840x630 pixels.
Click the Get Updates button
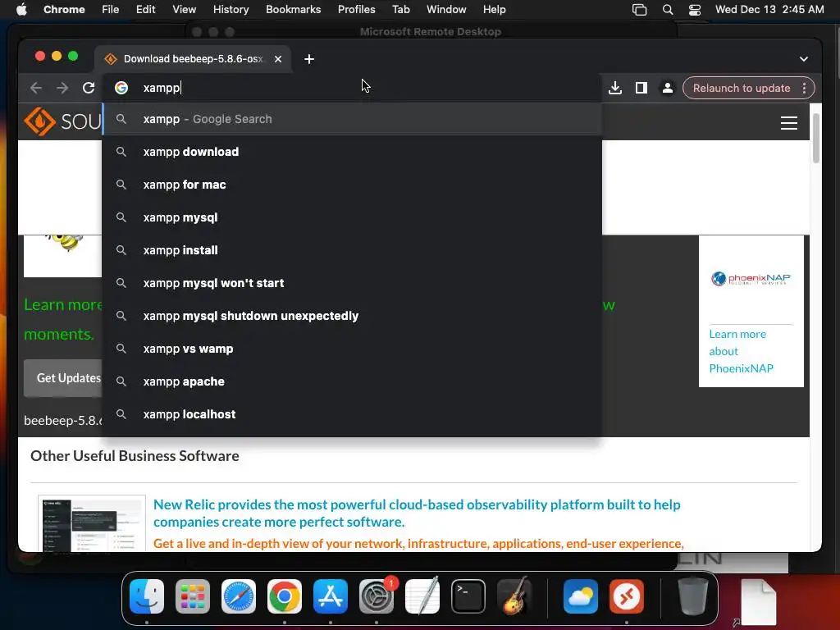63,378
